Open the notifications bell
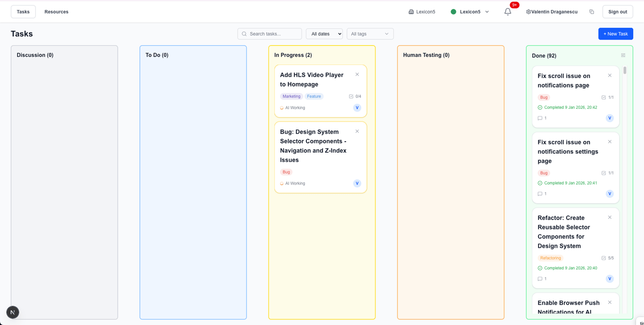Screen dimensions: 644x325 click(508, 11)
